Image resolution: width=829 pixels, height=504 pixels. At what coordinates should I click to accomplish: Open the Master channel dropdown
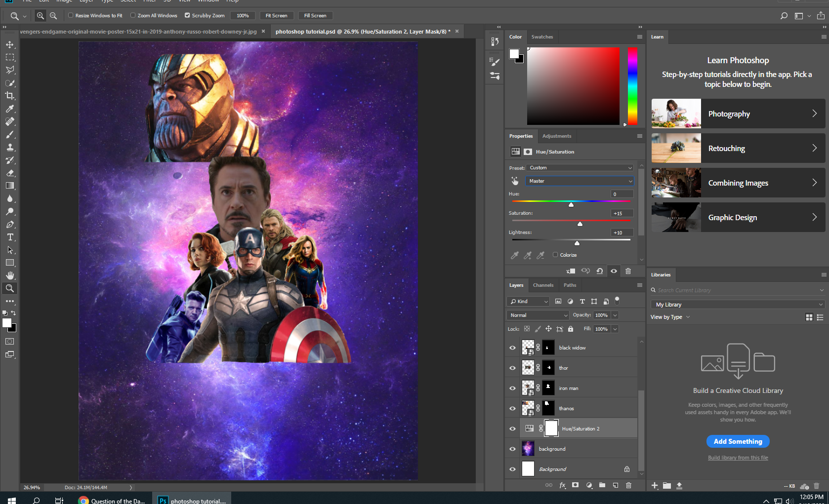[x=580, y=181]
